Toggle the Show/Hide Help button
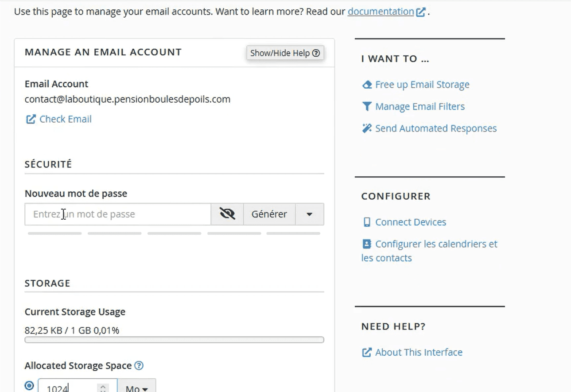571x392 pixels. coord(285,53)
